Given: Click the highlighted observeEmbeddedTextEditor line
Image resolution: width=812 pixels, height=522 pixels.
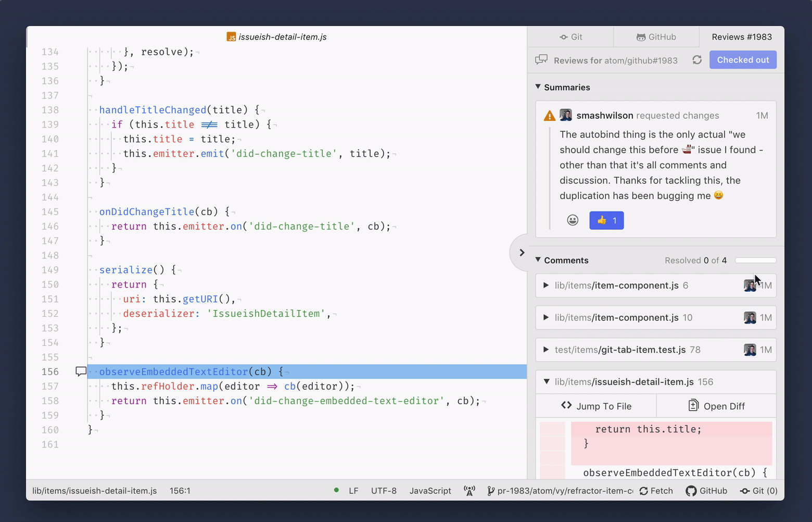Looking at the screenshot, I should point(307,371).
